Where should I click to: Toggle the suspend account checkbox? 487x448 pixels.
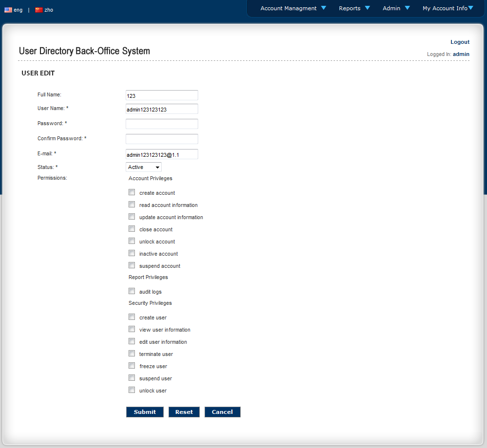(132, 265)
